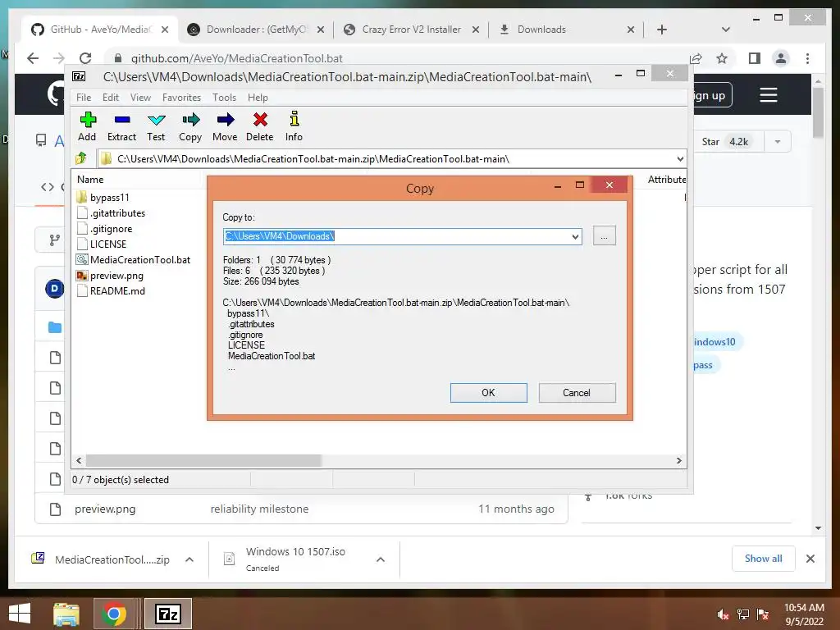The height and width of the screenshot is (630, 840).
Task: Select preview.png in the 7-Zip list
Action: click(x=110, y=276)
